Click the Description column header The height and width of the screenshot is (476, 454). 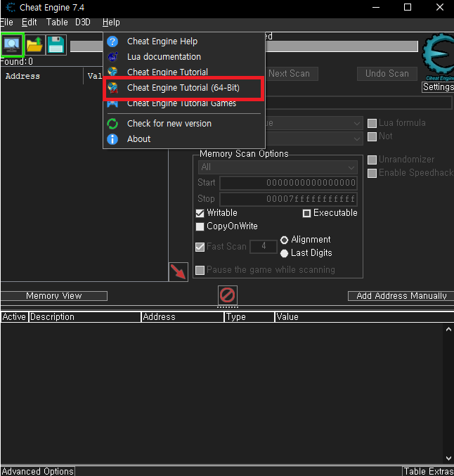85,317
